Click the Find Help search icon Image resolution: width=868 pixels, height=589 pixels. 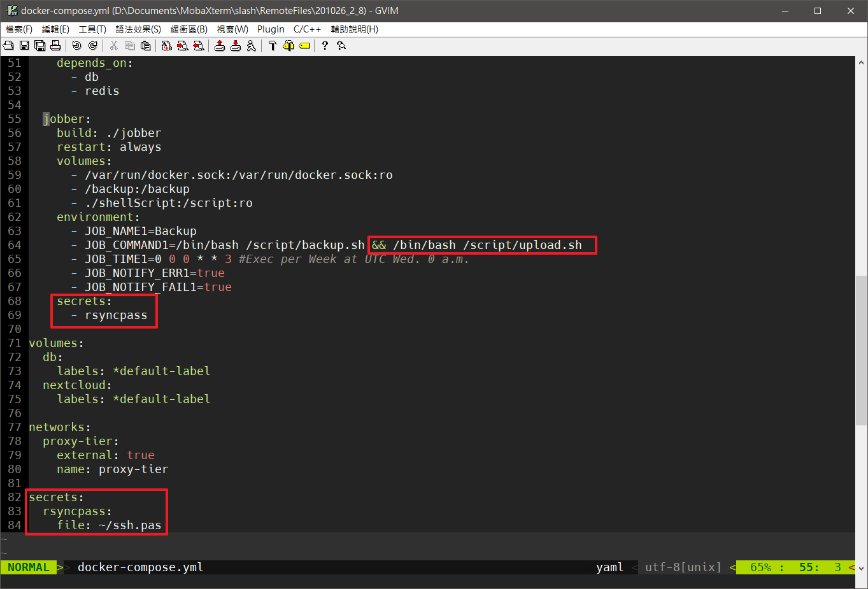pos(341,45)
